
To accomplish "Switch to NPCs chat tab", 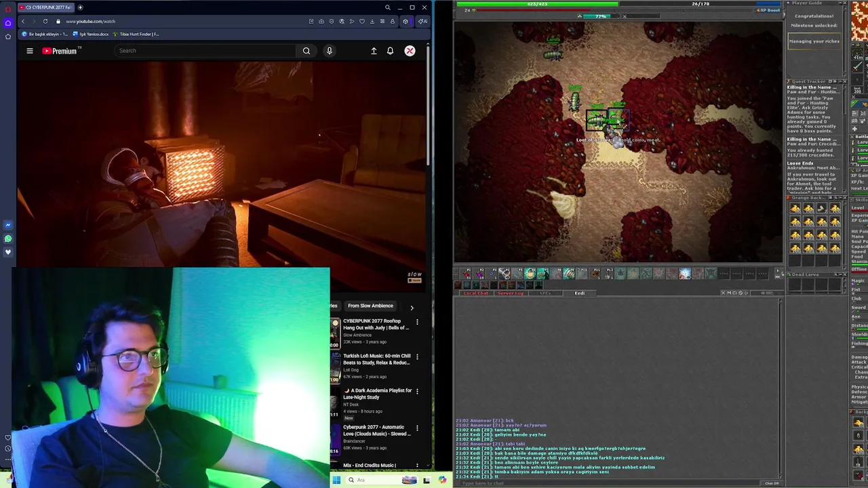I will tap(545, 293).
